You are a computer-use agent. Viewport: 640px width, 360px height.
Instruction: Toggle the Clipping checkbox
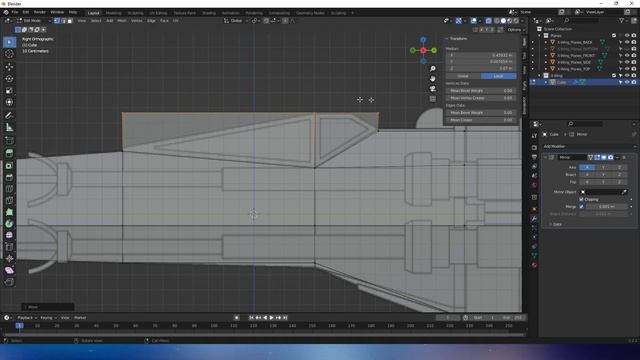click(x=581, y=199)
